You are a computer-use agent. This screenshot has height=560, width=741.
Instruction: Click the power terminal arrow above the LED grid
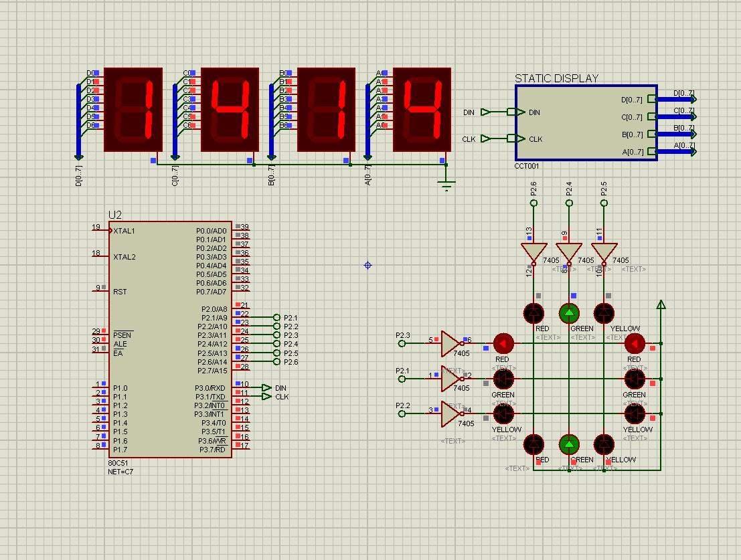(x=661, y=304)
